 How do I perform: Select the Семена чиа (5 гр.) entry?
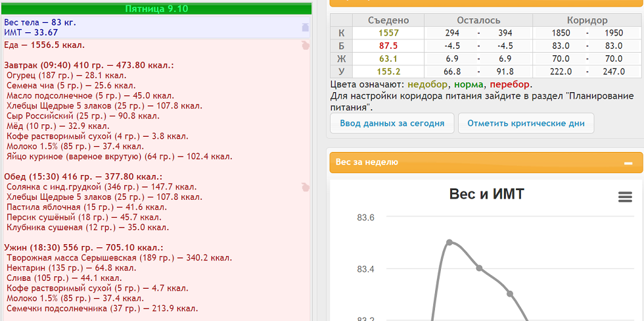(x=71, y=86)
